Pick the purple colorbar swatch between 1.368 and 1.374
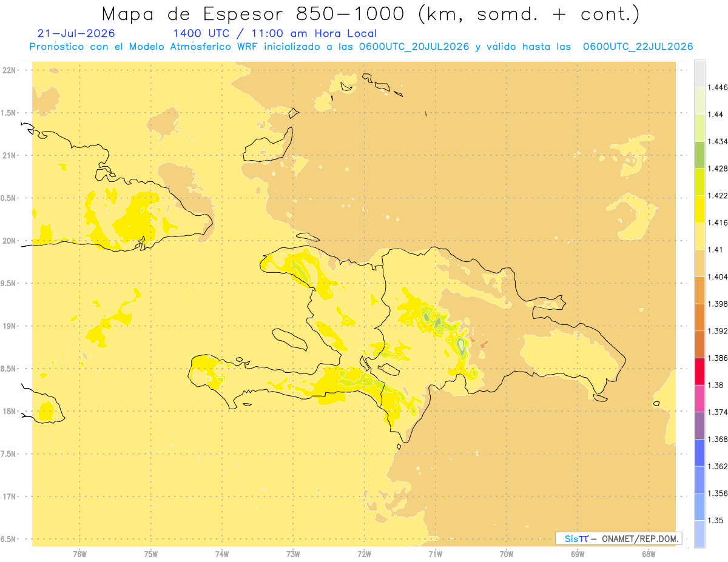This screenshot has height=562, width=728. [x=699, y=426]
